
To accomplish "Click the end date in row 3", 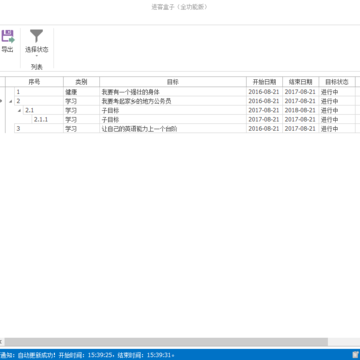I will 301,128.
